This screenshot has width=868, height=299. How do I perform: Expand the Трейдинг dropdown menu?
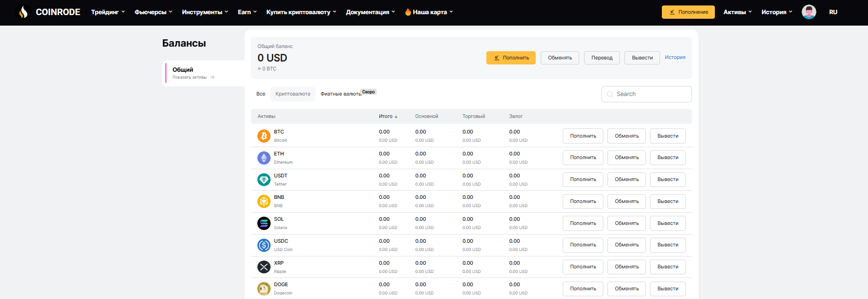coord(108,12)
